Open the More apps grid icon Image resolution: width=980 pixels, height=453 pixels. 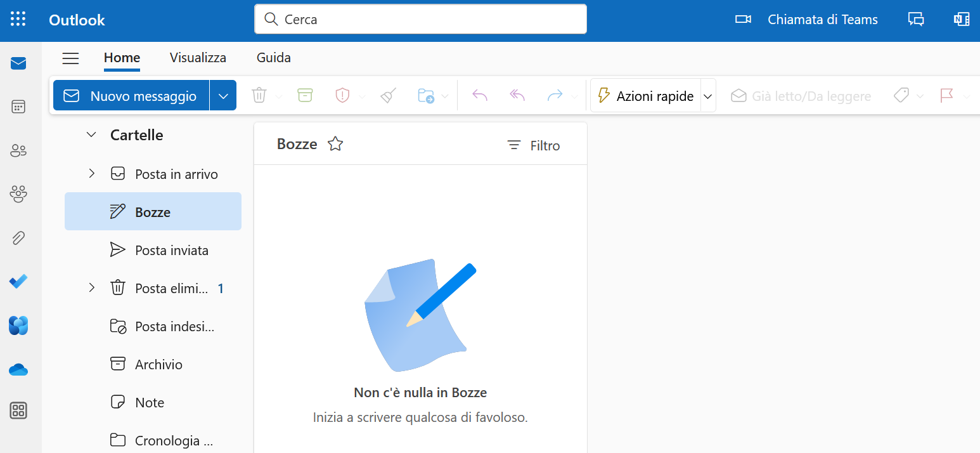click(18, 410)
